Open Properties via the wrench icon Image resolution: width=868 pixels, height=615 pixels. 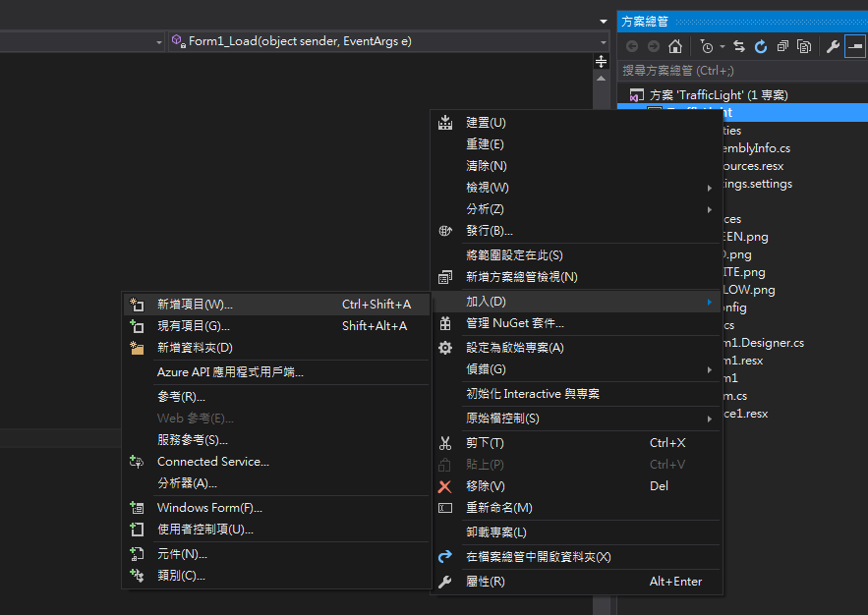(833, 46)
